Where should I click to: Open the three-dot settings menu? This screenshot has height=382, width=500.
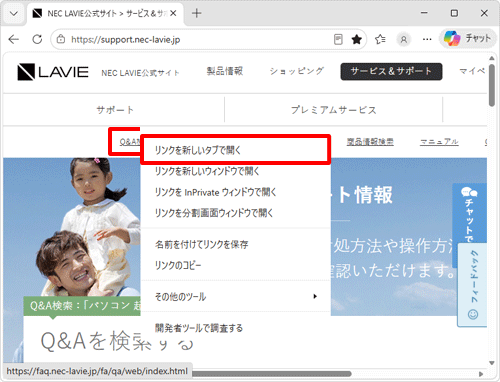pyautogui.click(x=427, y=39)
